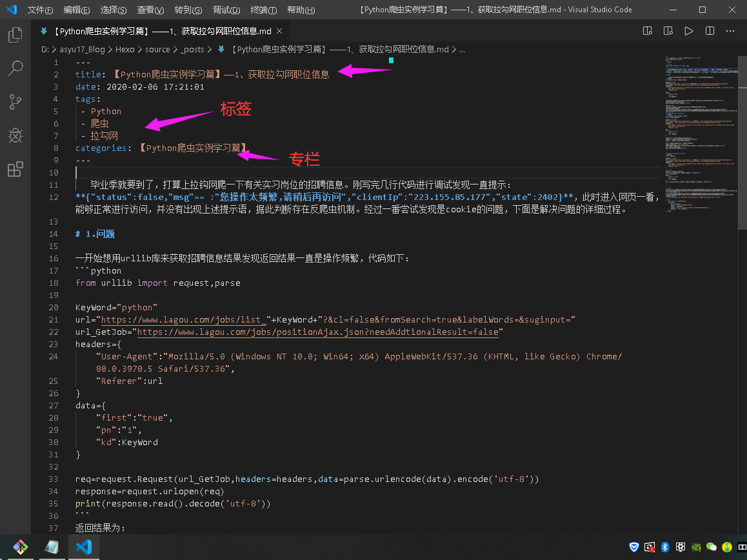Open the 调试(D) menu
The width and height of the screenshot is (747, 560).
(226, 10)
